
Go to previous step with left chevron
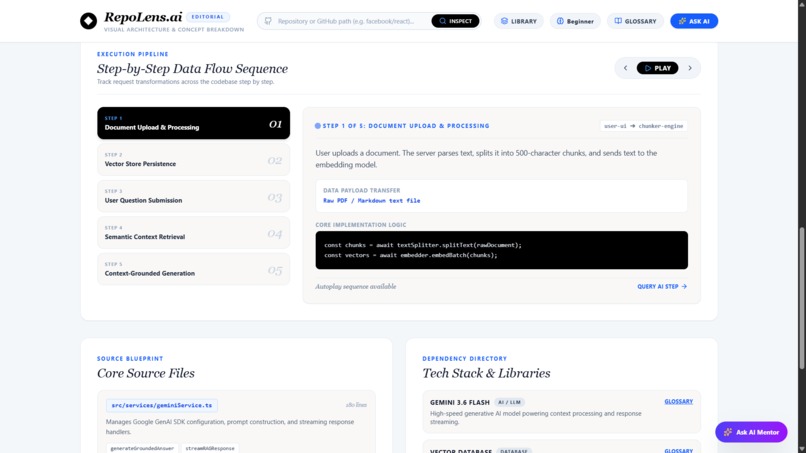[x=626, y=68]
